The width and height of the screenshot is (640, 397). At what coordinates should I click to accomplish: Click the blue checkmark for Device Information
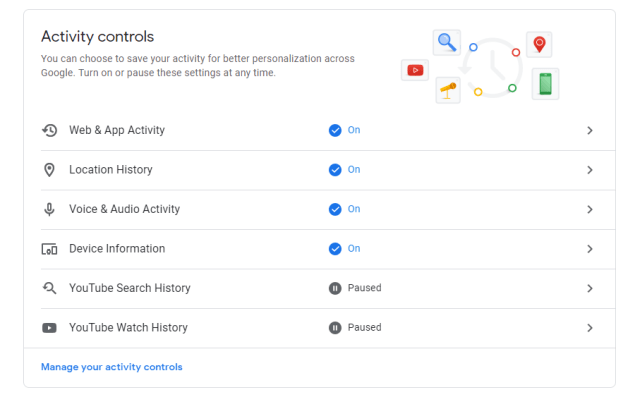pyautogui.click(x=335, y=249)
